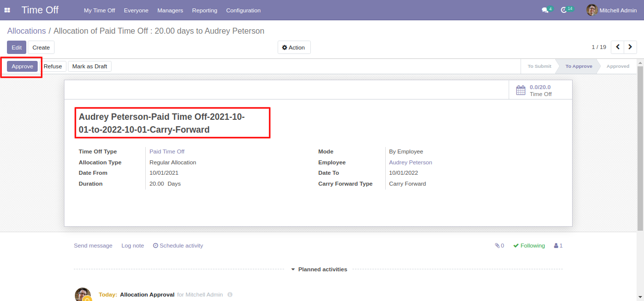Go to the previous record arrow
The width and height of the screenshot is (644, 301).
tap(618, 47)
